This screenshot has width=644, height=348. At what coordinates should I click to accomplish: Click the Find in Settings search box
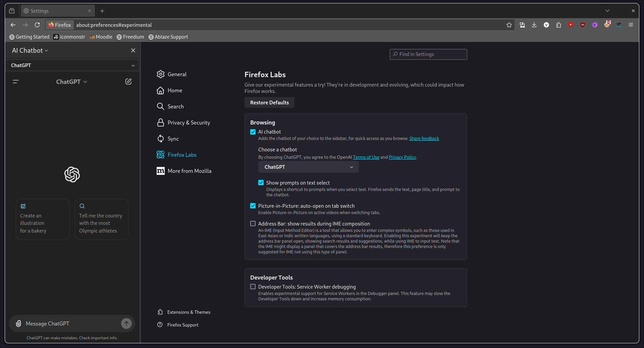[428, 54]
